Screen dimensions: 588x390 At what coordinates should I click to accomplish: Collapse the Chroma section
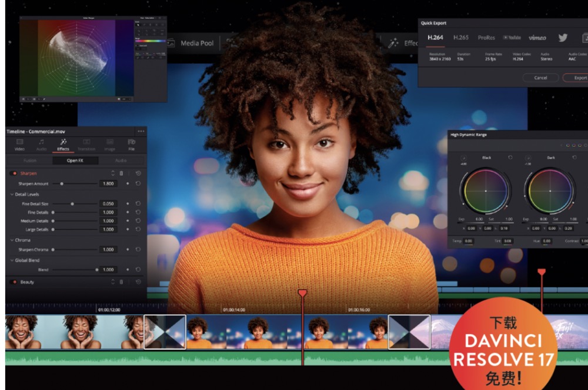tap(11, 240)
